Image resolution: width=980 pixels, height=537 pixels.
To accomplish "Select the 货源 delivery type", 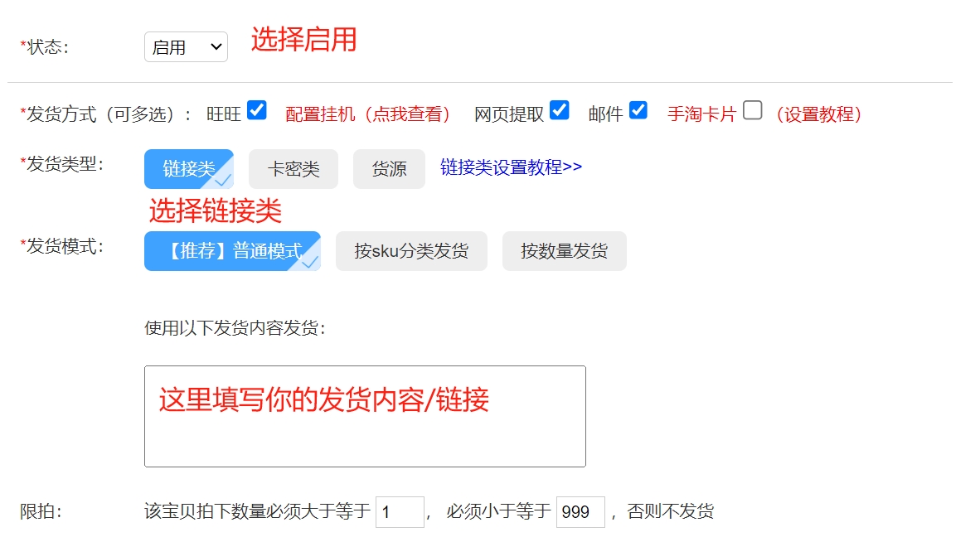I will 389,169.
